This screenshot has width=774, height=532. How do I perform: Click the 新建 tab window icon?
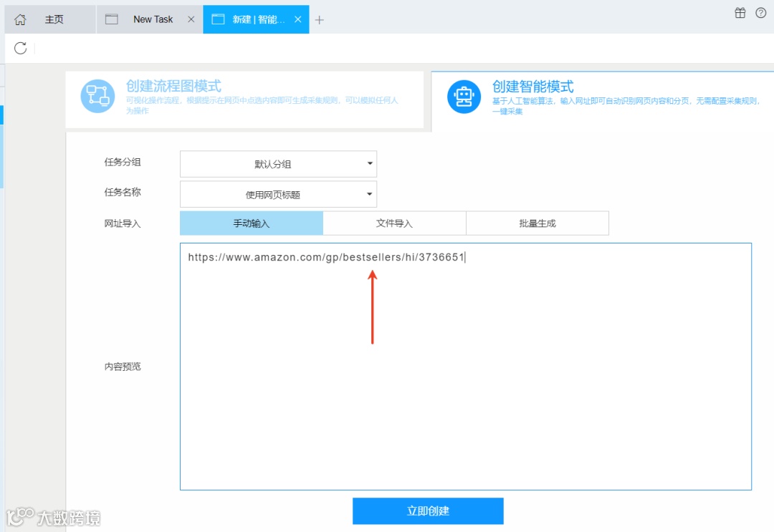[218, 20]
